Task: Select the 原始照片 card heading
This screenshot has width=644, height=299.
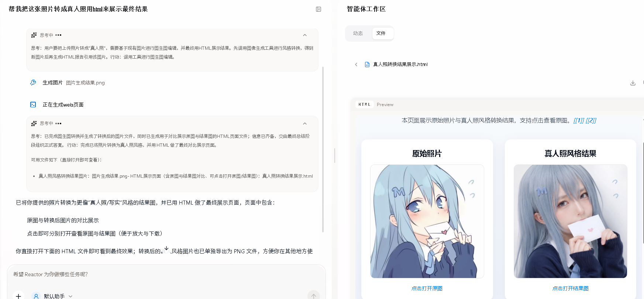Action: (x=427, y=154)
